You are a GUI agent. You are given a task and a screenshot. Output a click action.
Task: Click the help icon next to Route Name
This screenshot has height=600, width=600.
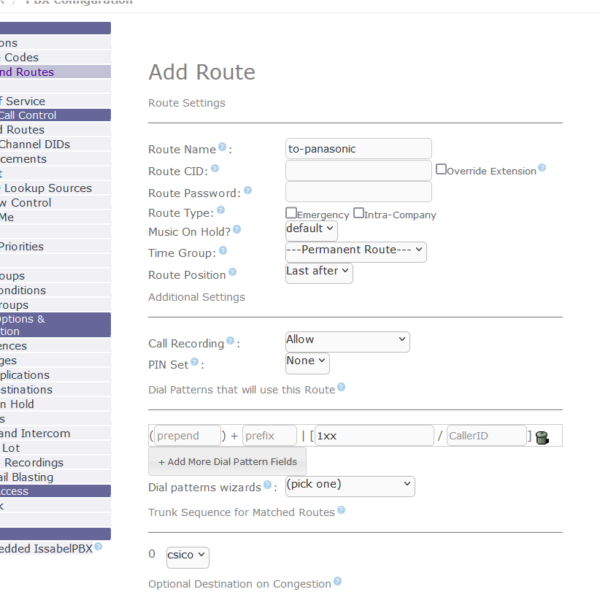coord(222,147)
